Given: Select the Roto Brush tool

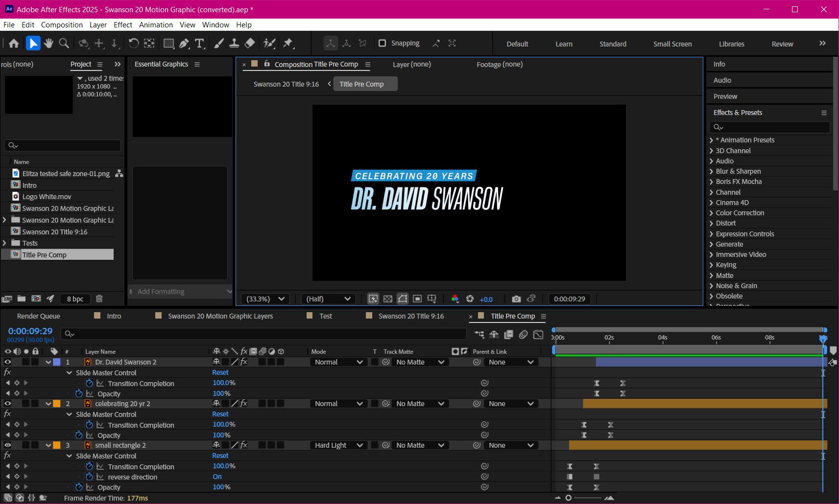Looking at the screenshot, I should 269,44.
